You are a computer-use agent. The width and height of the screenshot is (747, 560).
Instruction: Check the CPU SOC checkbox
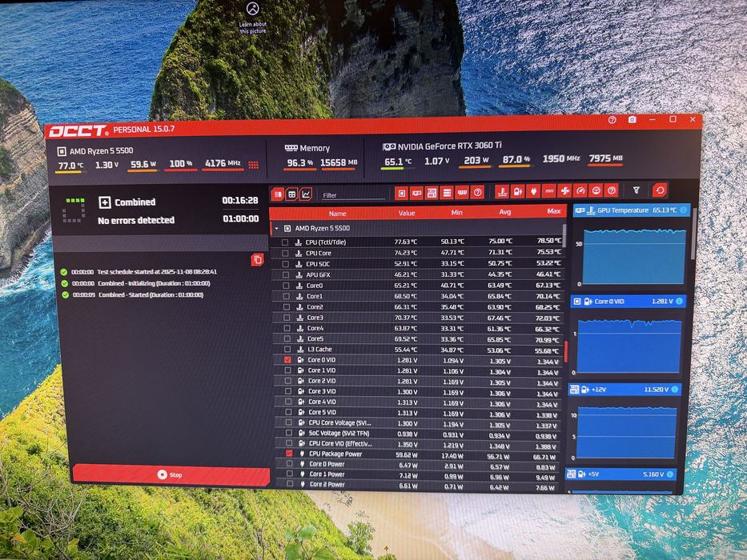[285, 264]
